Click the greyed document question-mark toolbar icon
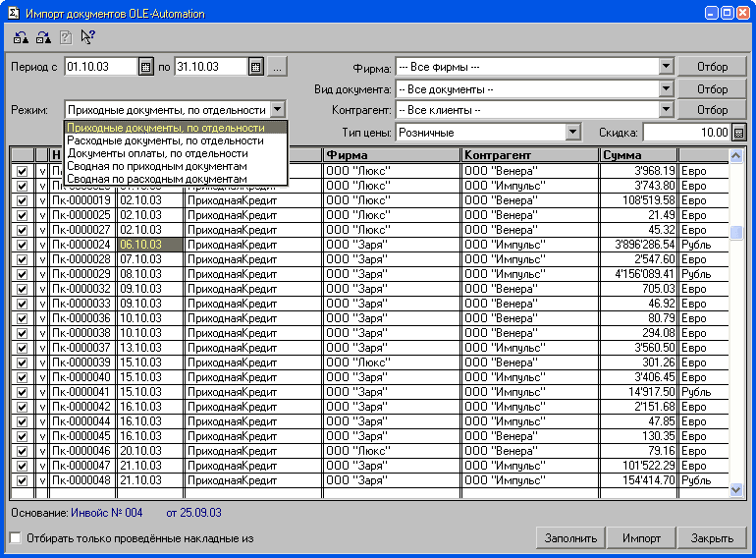756x558 pixels. (x=66, y=37)
